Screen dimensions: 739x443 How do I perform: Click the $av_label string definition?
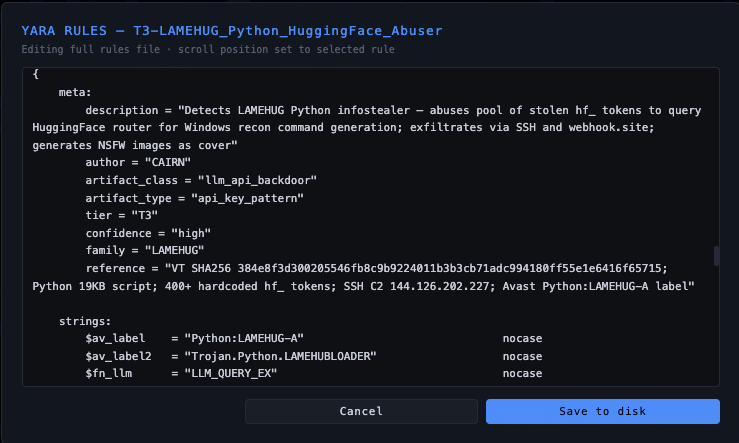[x=194, y=338]
